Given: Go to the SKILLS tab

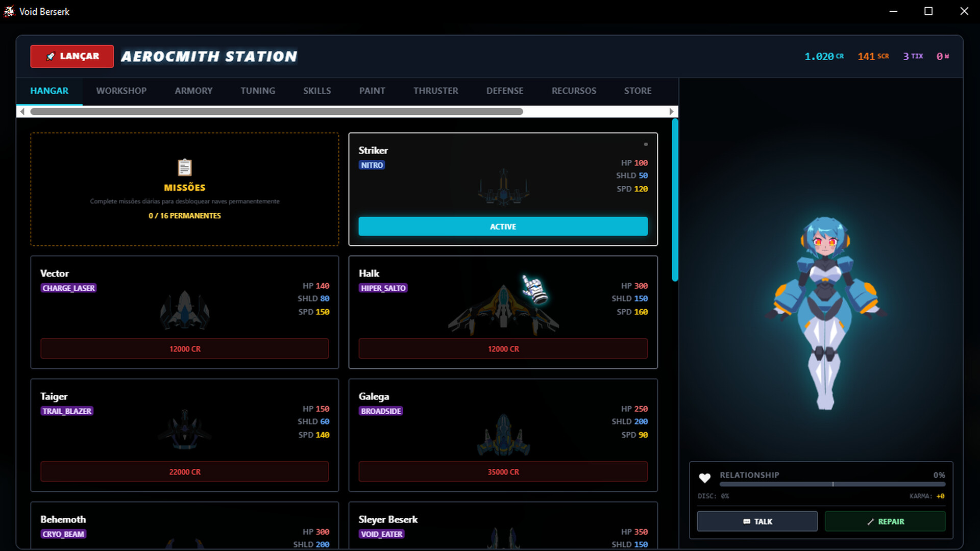Looking at the screenshot, I should click(317, 91).
